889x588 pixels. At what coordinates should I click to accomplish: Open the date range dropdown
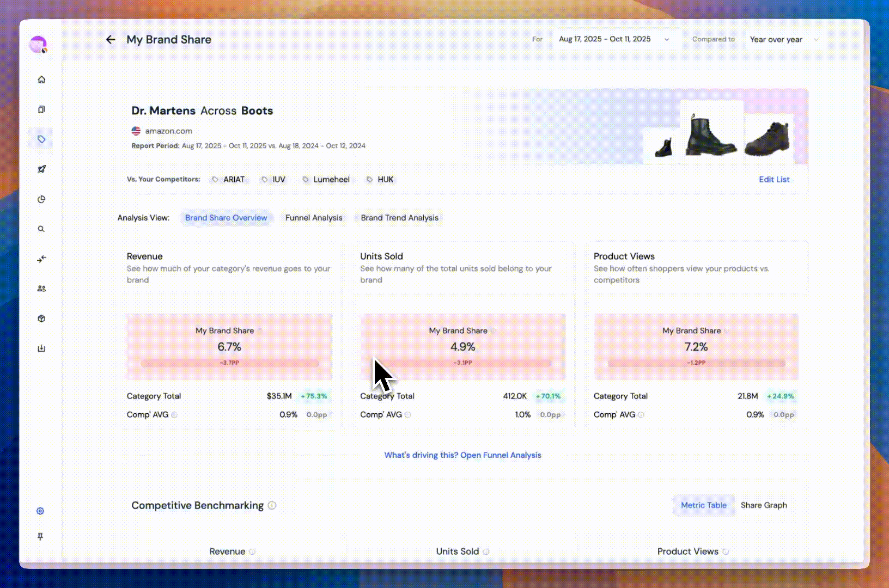pos(616,39)
